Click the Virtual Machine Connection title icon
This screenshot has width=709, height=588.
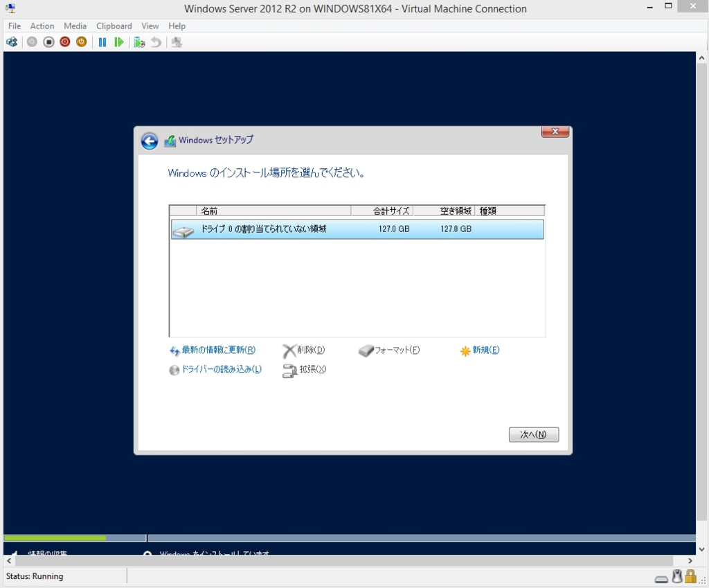[x=10, y=8]
